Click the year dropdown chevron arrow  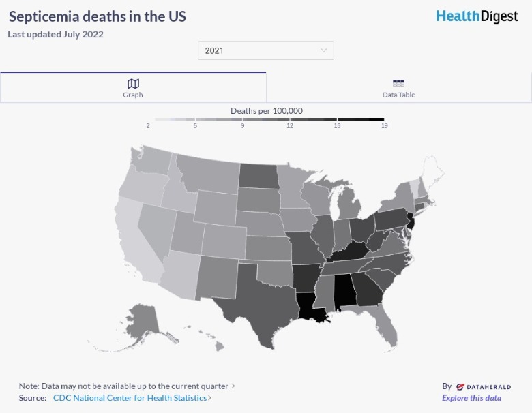pyautogui.click(x=324, y=50)
